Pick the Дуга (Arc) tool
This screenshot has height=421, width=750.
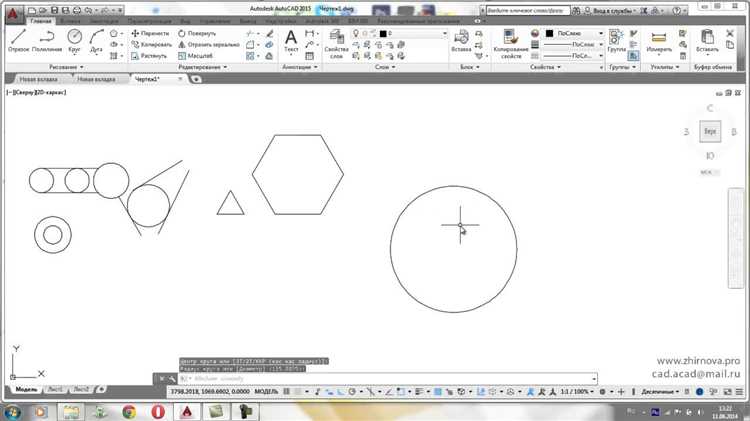(x=98, y=39)
